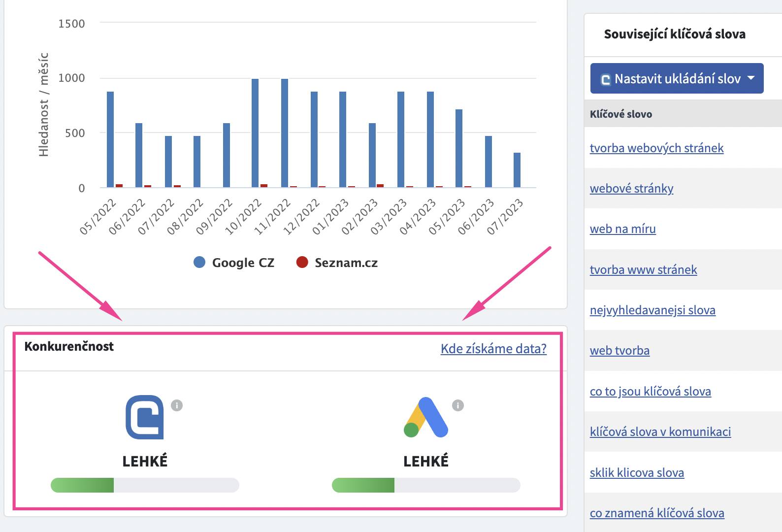Click the 1500 y-axis value
Image resolution: width=782 pixels, height=532 pixels.
pyautogui.click(x=71, y=24)
